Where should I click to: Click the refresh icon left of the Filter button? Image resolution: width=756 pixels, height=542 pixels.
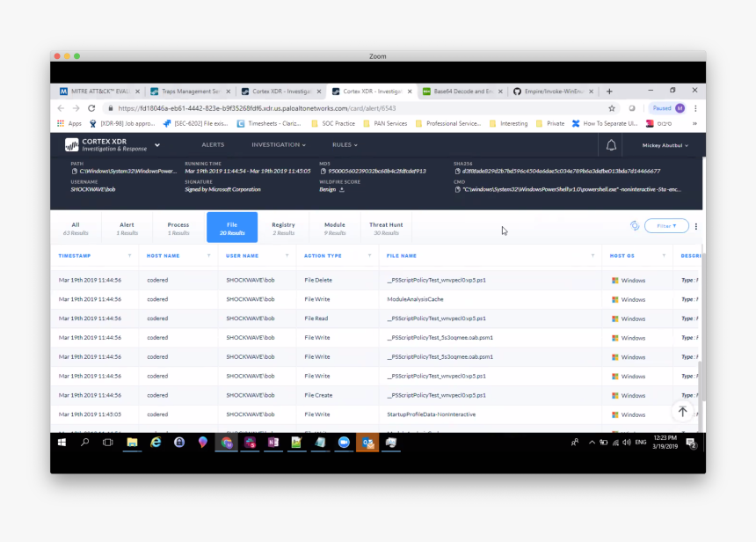pos(635,225)
